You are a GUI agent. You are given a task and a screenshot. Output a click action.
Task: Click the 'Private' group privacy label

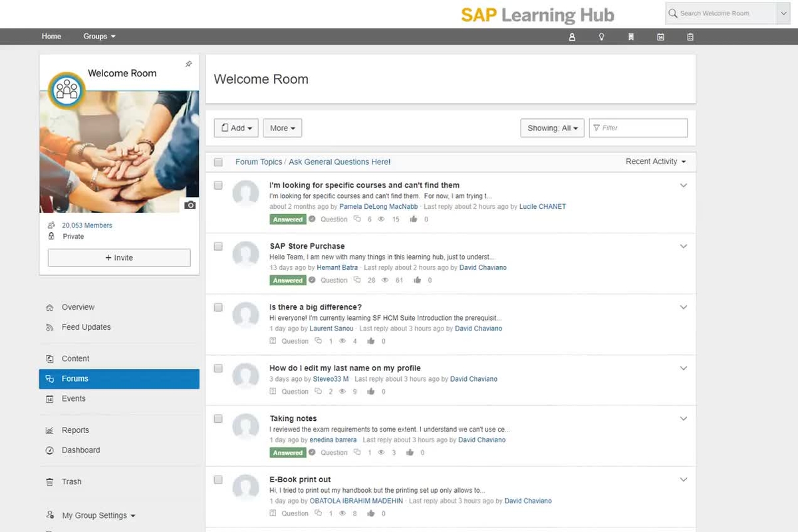[x=74, y=237]
